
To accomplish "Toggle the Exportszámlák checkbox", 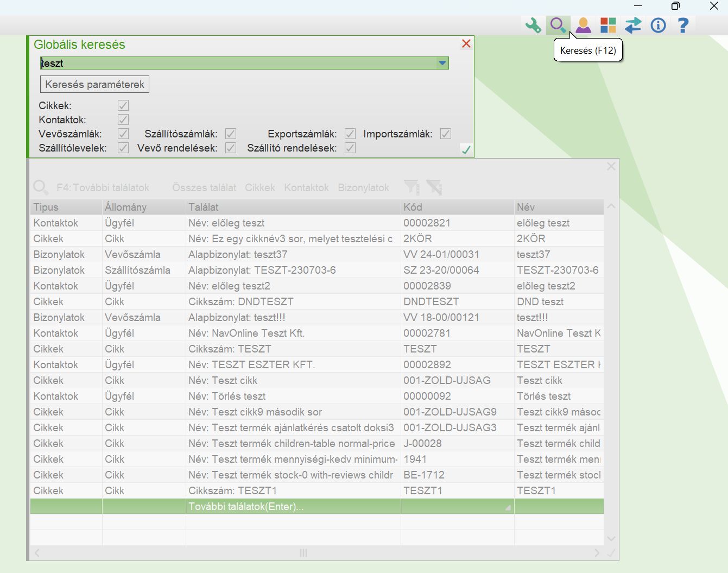I will [x=350, y=134].
